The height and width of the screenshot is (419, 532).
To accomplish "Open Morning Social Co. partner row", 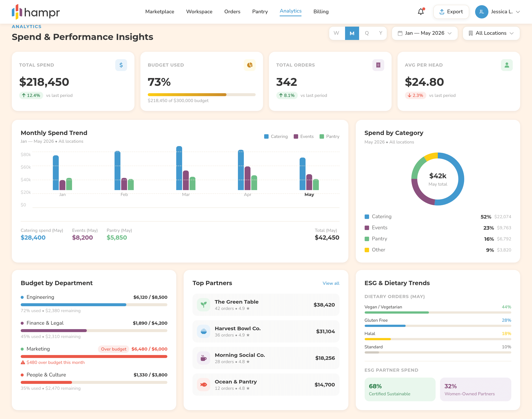I will point(266,358).
